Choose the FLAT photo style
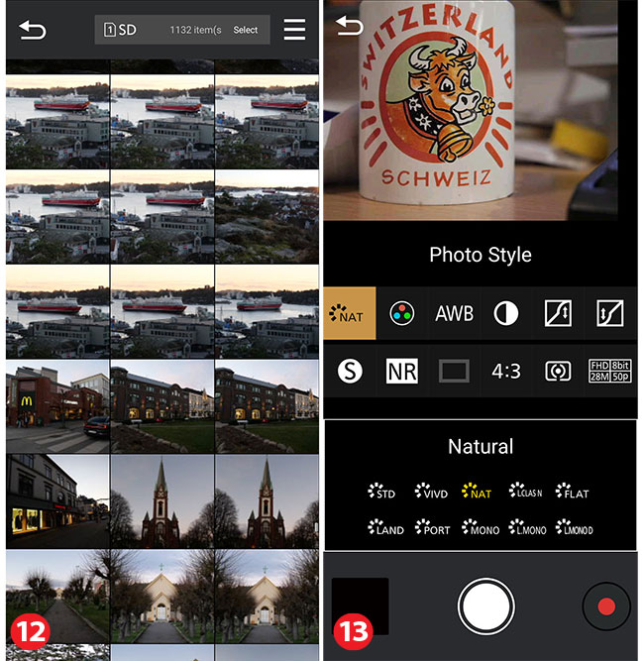This screenshot has width=644, height=661. (573, 492)
